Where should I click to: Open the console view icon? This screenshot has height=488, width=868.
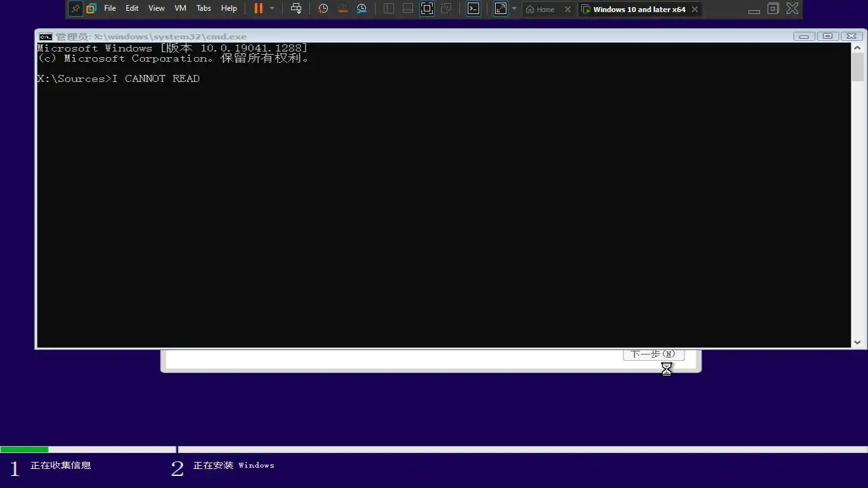coord(473,9)
